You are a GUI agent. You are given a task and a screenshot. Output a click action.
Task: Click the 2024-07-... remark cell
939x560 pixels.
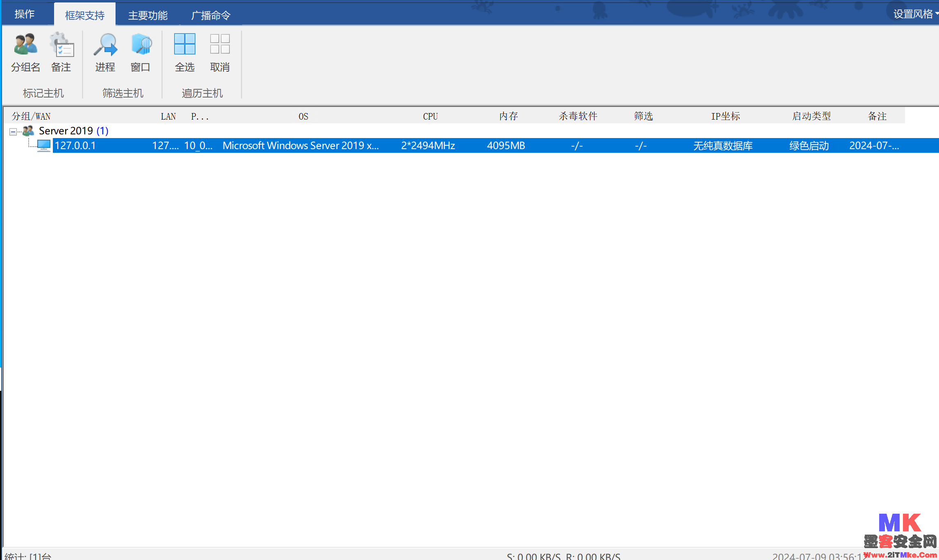coord(874,145)
